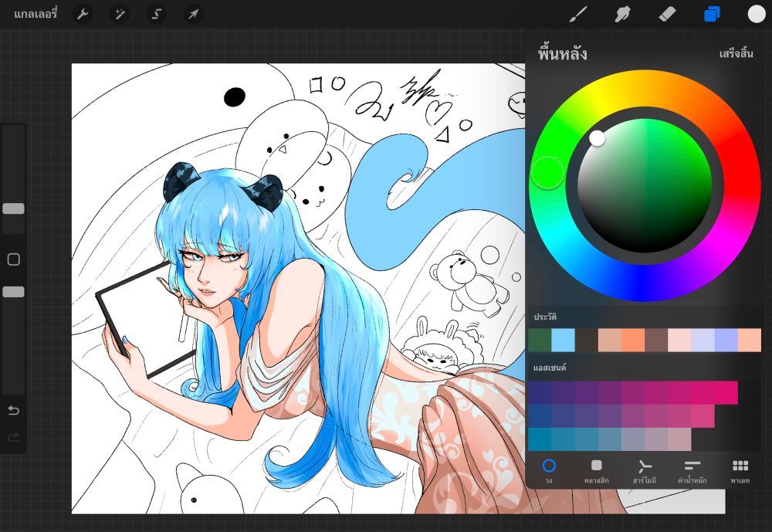The height and width of the screenshot is (532, 772).
Task: Pick the dark indigo first palette swatch
Action: click(x=540, y=392)
